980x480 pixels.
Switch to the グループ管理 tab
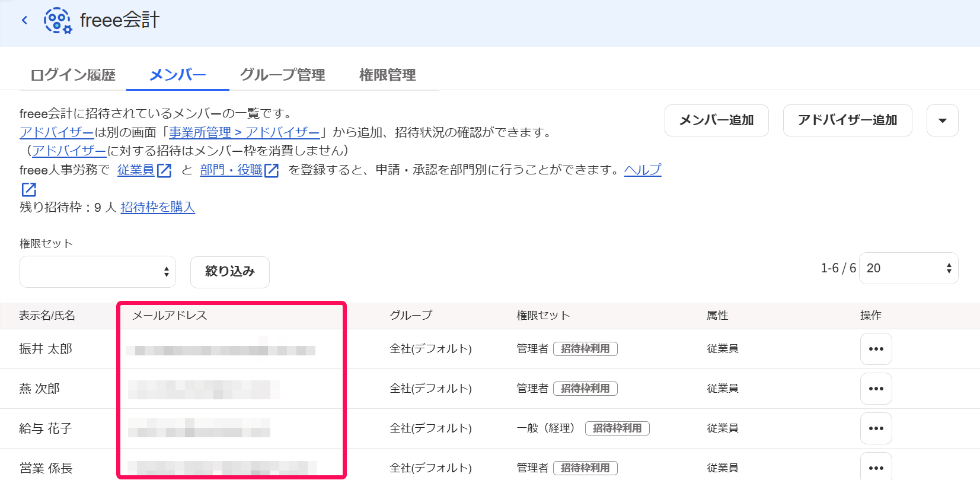pos(282,75)
